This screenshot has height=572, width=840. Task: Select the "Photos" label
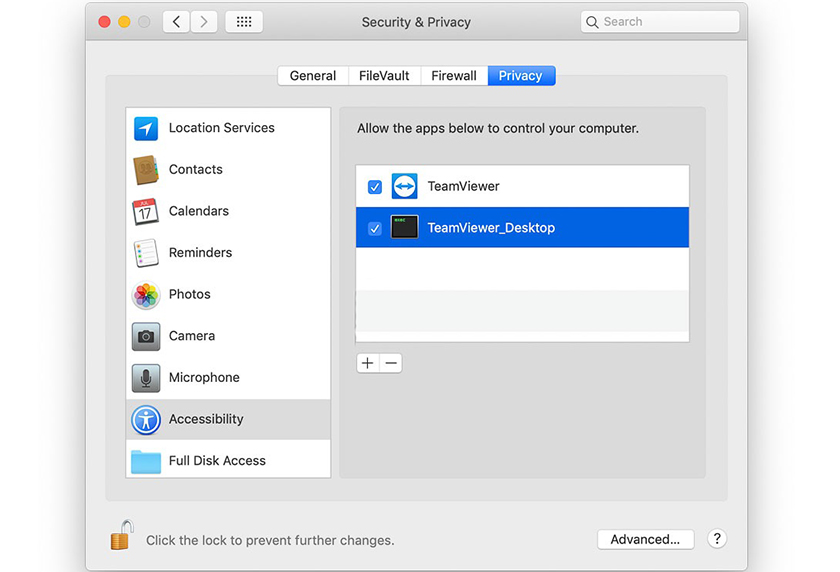tap(190, 294)
